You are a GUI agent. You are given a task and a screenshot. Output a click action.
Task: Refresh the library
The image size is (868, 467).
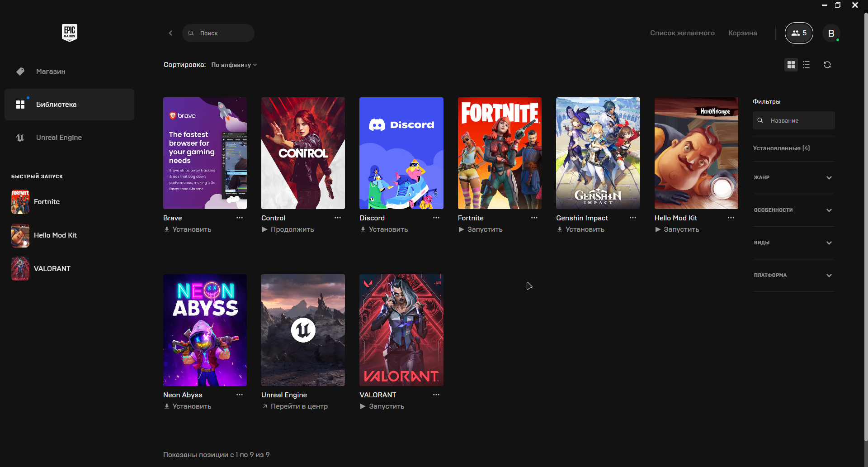tap(827, 65)
